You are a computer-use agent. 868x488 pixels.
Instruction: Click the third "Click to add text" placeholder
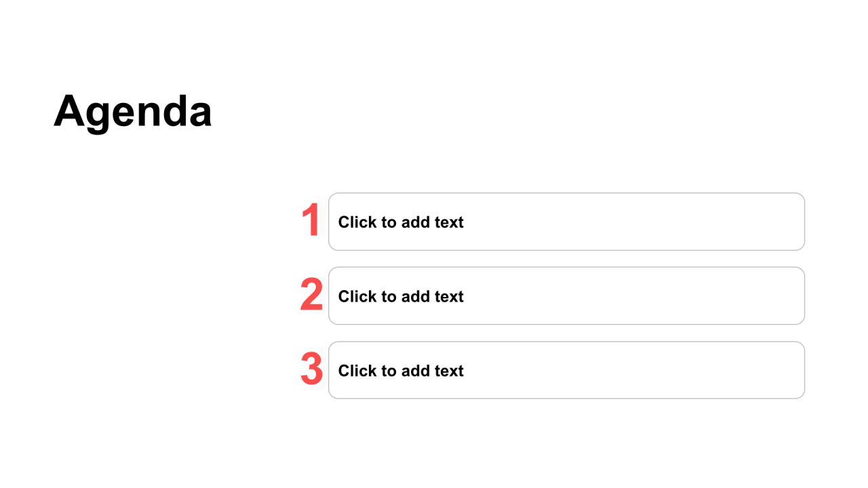[401, 371]
